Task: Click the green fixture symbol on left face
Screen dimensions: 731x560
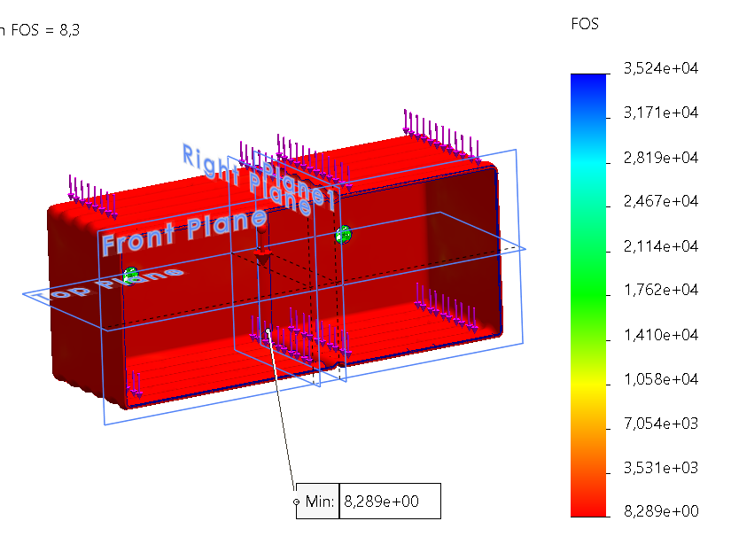Action: click(131, 275)
